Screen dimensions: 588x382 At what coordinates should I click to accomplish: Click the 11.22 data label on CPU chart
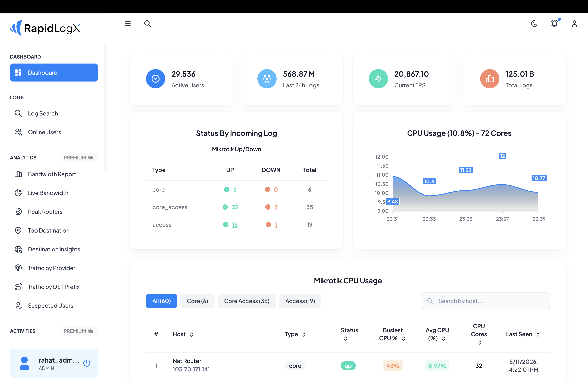coord(466,170)
